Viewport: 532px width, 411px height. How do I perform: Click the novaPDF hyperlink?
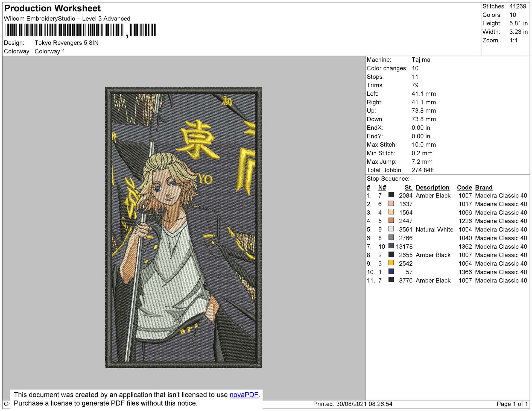pyautogui.click(x=244, y=395)
